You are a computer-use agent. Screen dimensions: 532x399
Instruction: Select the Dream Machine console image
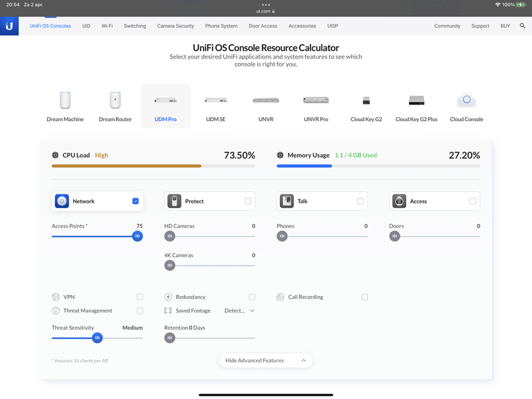tap(65, 100)
